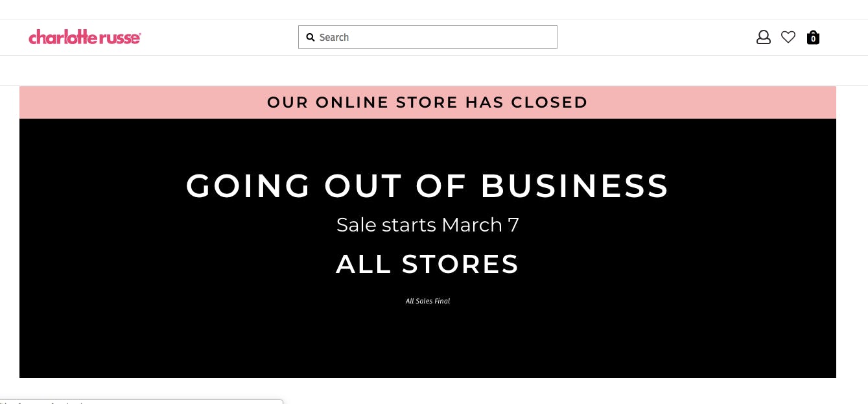Viewport: 868px width, 404px height.
Task: Click the cart item count badge
Action: tap(813, 40)
